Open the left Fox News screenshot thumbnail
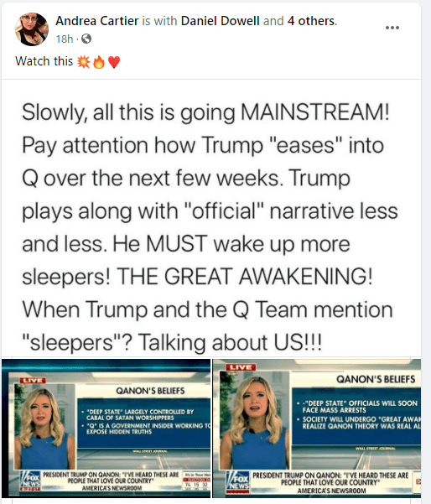 click(x=106, y=428)
